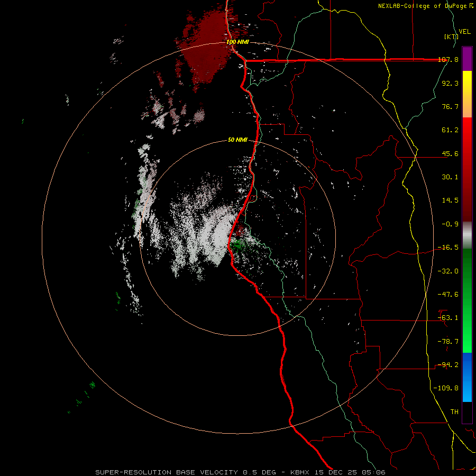This screenshot has width=476, height=476.
Task: Click the VEL label above the color scale
Action: point(464,31)
